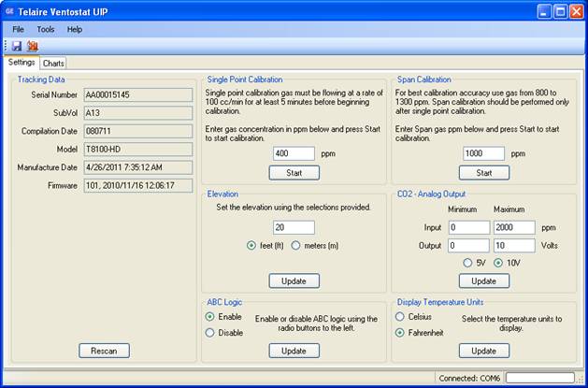
Task: Click the GE application icon in title bar
Action: [11, 12]
